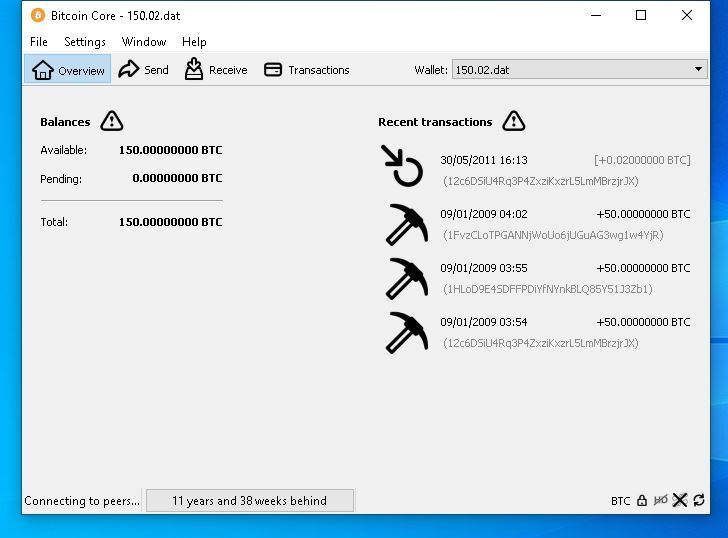
Task: Click the mining pickaxe icon for 09/01/2009 03:54
Action: tap(407, 332)
